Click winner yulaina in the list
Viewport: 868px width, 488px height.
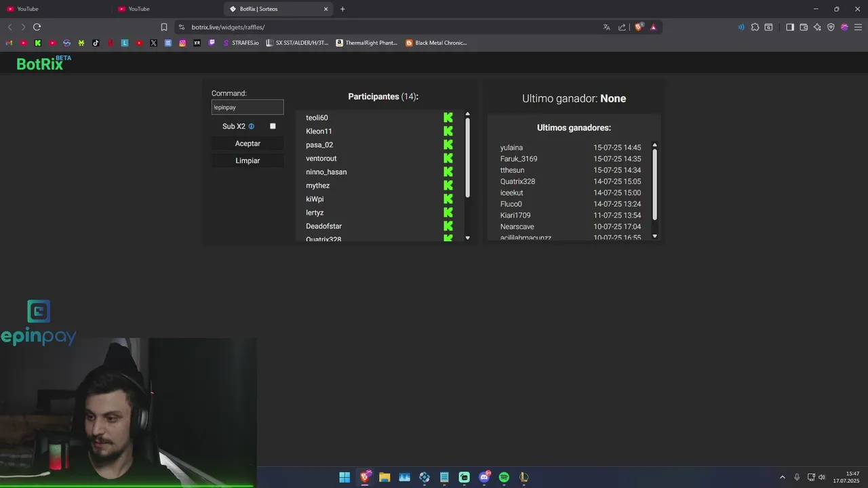point(511,148)
